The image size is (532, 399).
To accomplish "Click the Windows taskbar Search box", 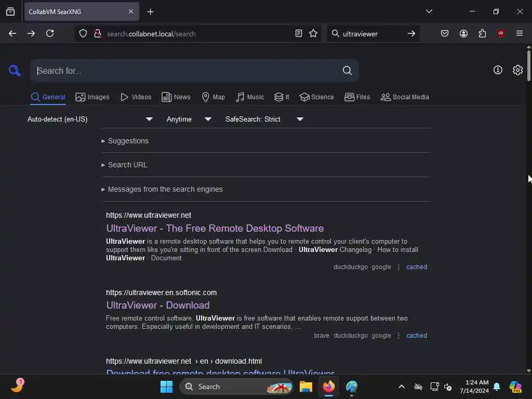I will (236, 387).
